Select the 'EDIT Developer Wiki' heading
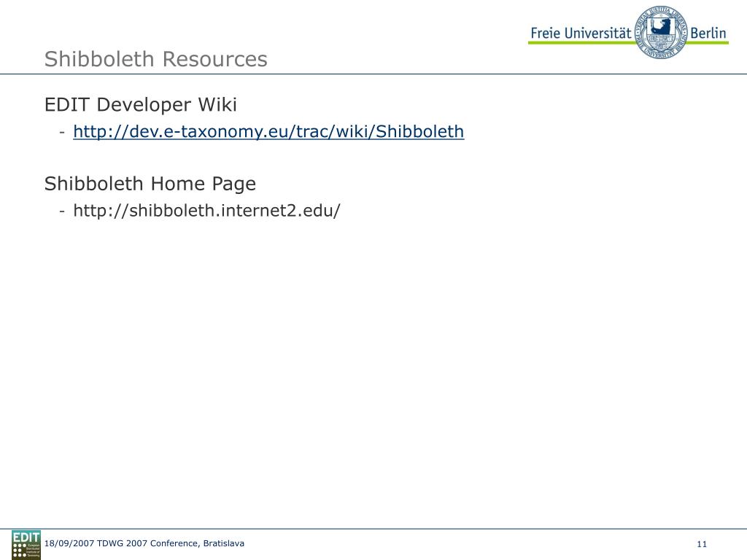747x560 pixels. click(x=141, y=105)
